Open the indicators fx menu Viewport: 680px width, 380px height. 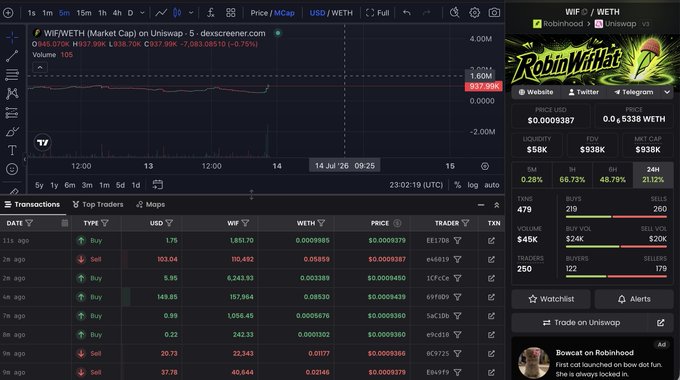point(211,13)
